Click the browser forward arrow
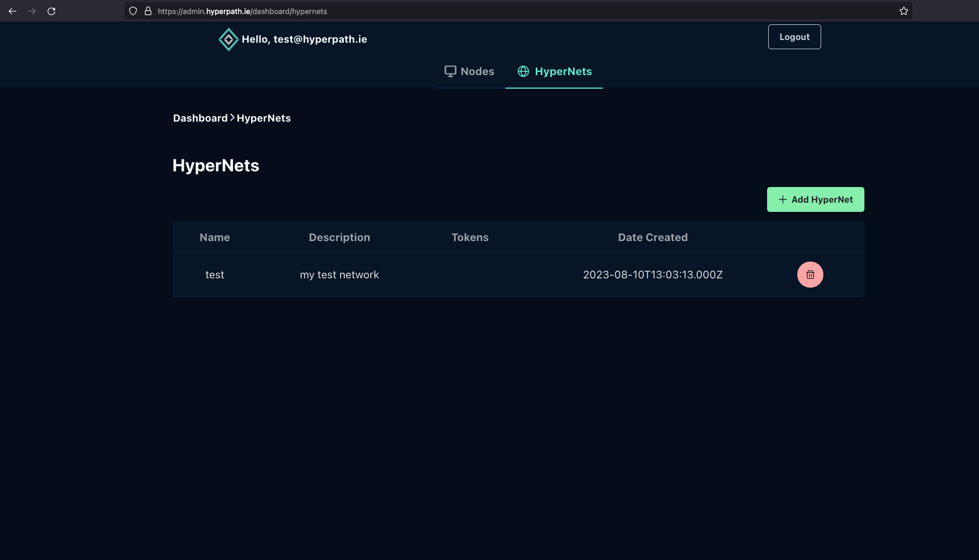Viewport: 979px width, 560px height. click(x=32, y=11)
